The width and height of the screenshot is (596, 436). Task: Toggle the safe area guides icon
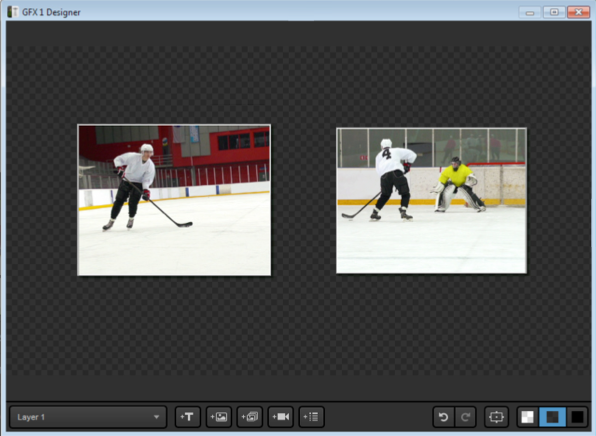(496, 417)
